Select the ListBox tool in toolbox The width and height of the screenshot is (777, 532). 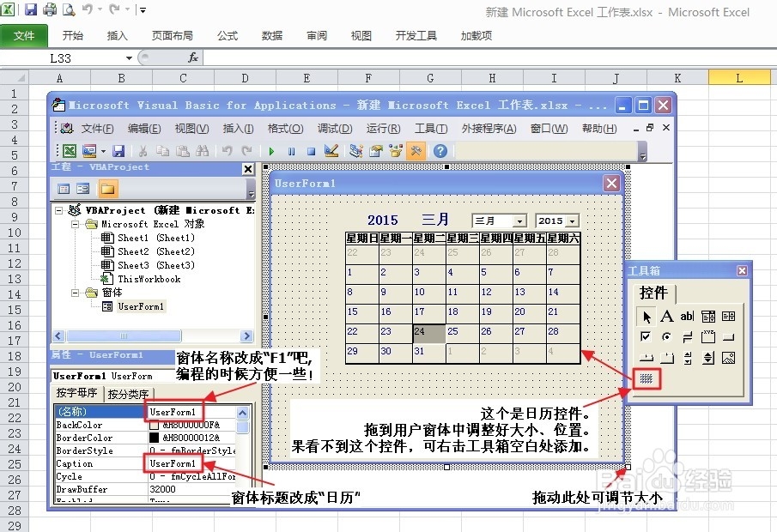click(728, 316)
